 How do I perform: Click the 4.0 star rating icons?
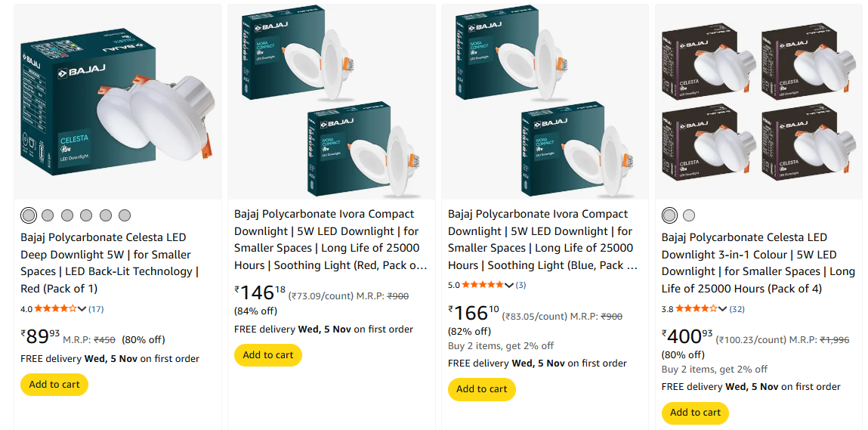54,308
